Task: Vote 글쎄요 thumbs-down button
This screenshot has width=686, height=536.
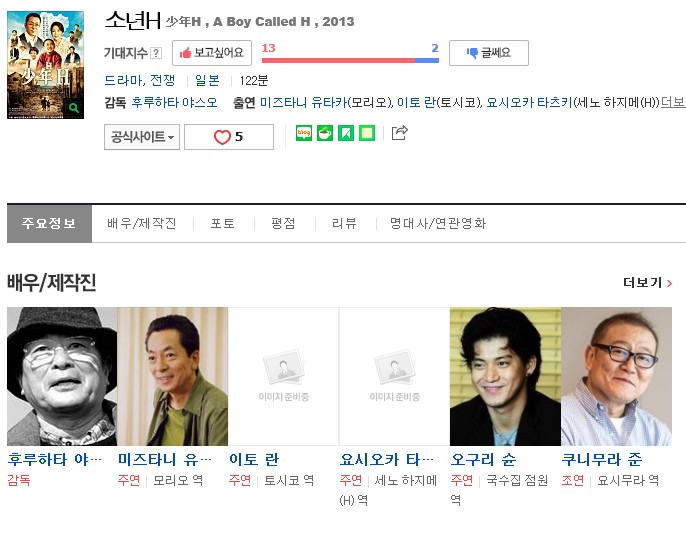Action: pyautogui.click(x=489, y=53)
